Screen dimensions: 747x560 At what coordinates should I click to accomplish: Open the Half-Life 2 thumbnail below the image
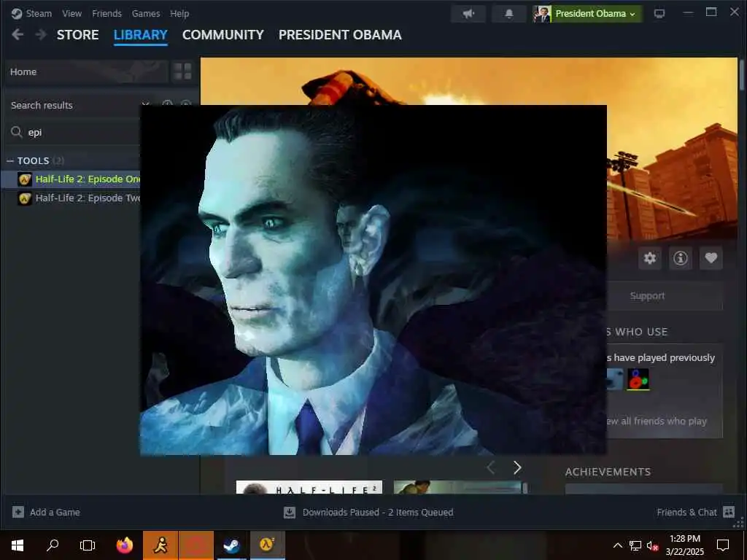coord(309,487)
